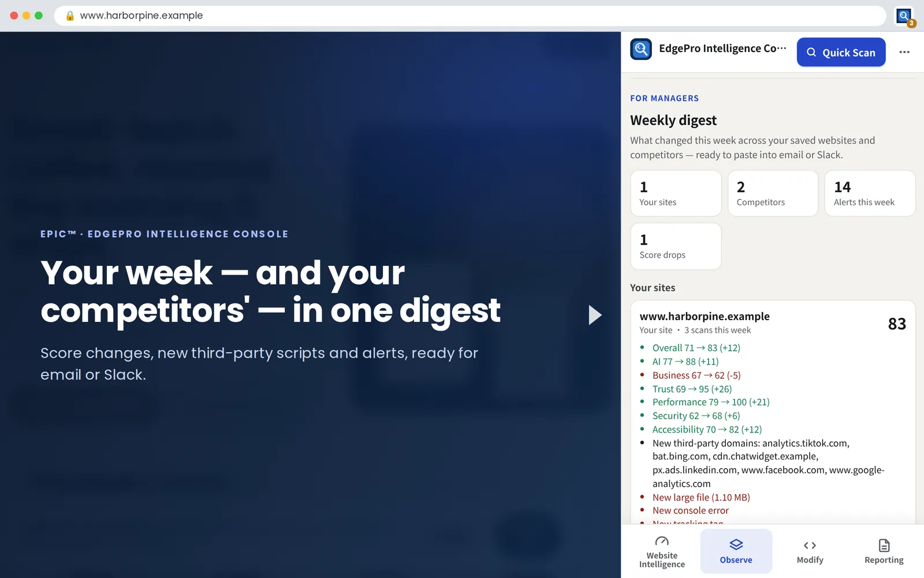This screenshot has height=578, width=924.
Task: Open the Score drops card
Action: pyautogui.click(x=676, y=246)
